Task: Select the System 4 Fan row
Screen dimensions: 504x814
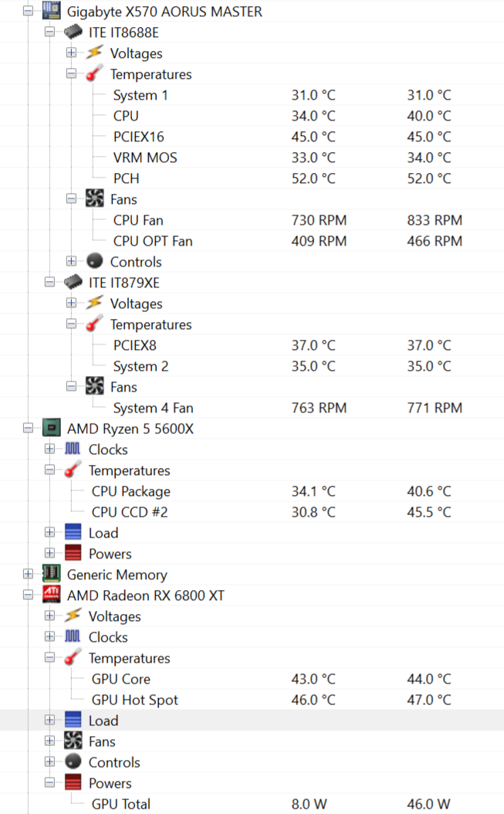Action: (x=252, y=408)
